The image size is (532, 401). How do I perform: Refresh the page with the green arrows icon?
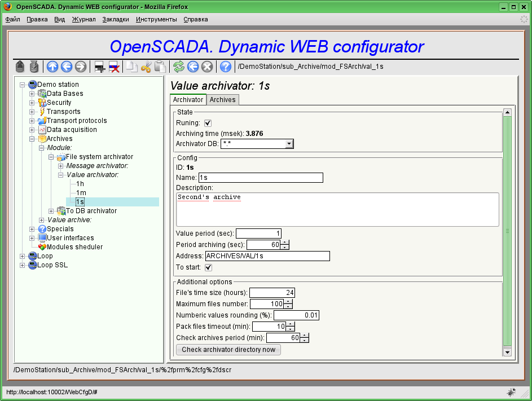[179, 67]
